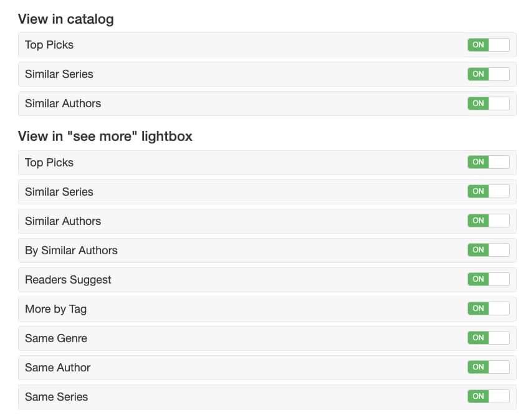Select the More by Tag row

point(56,308)
